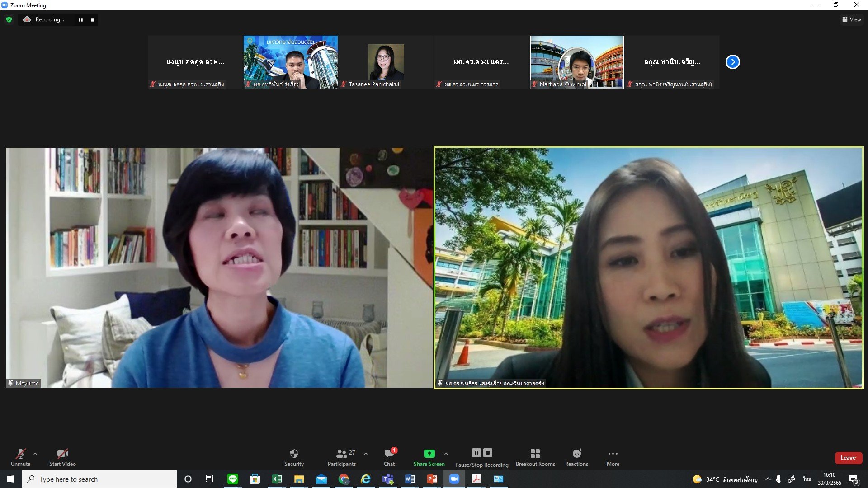Open PowerPoint from the Windows taskbar
Screen dimensions: 868x488
pyautogui.click(x=432, y=479)
